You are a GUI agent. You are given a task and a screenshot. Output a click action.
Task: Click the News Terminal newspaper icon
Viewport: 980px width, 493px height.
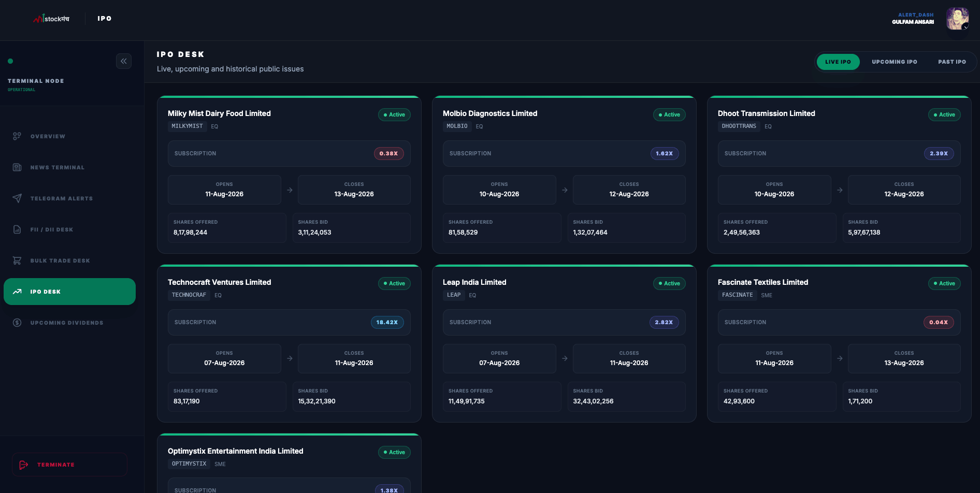pos(17,167)
